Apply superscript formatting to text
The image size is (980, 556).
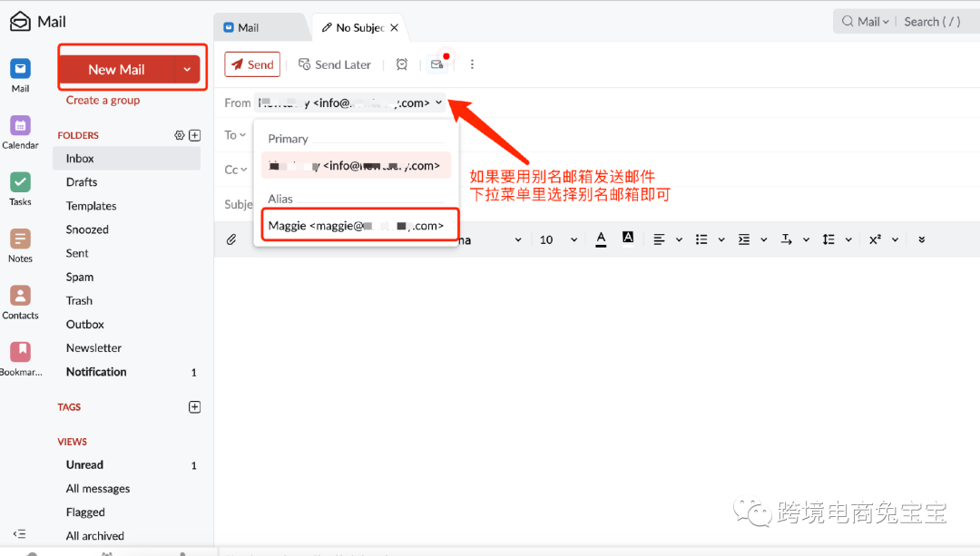[x=874, y=239]
